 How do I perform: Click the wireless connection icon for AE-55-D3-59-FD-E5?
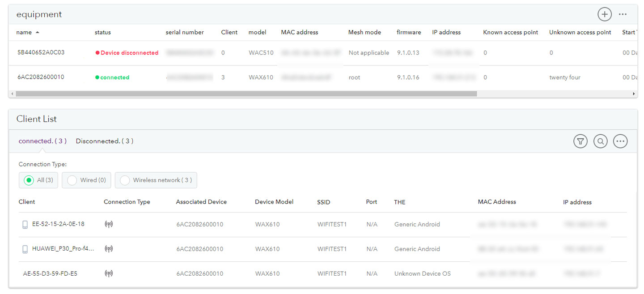tap(109, 273)
